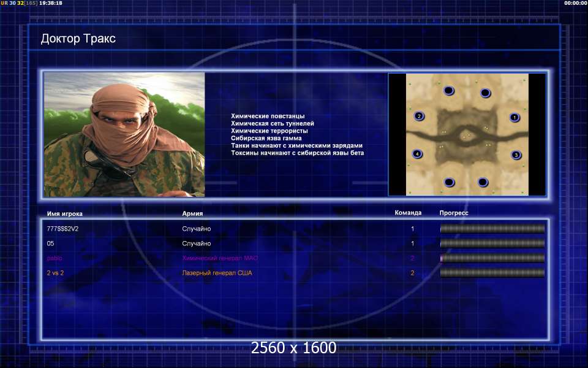Click the loading progress bar for 777$$$2V2
The image size is (588, 368).
coord(492,229)
